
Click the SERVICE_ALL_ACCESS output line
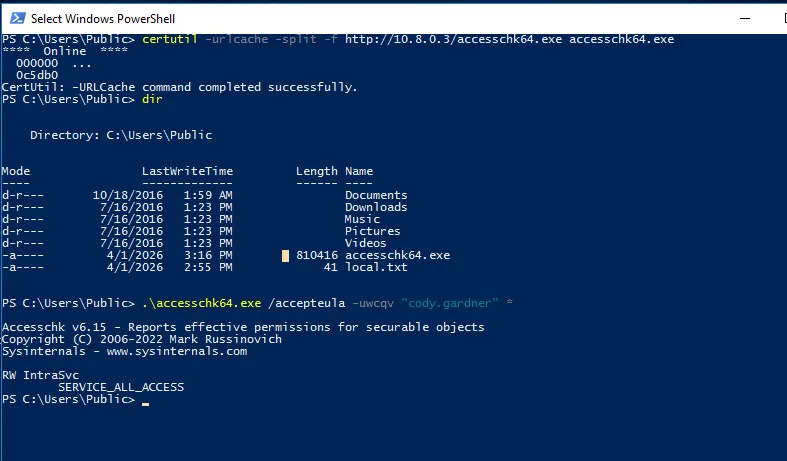(x=121, y=387)
